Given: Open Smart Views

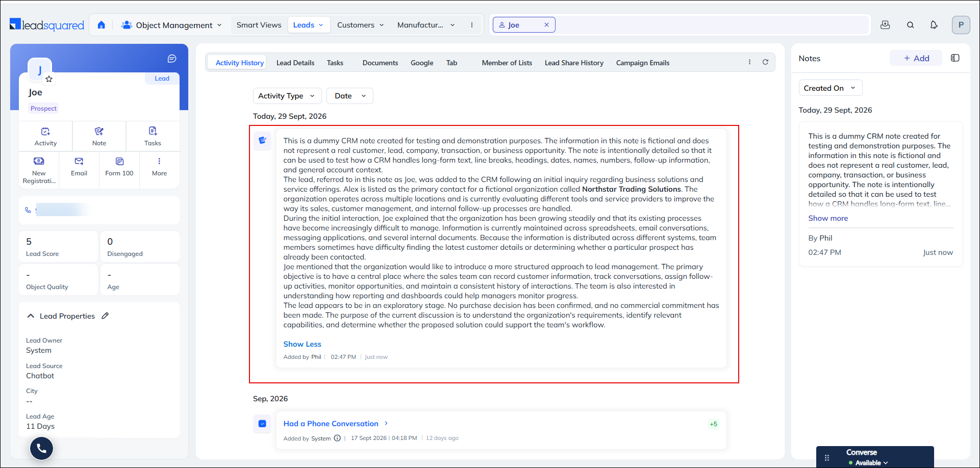Looking at the screenshot, I should (x=259, y=25).
